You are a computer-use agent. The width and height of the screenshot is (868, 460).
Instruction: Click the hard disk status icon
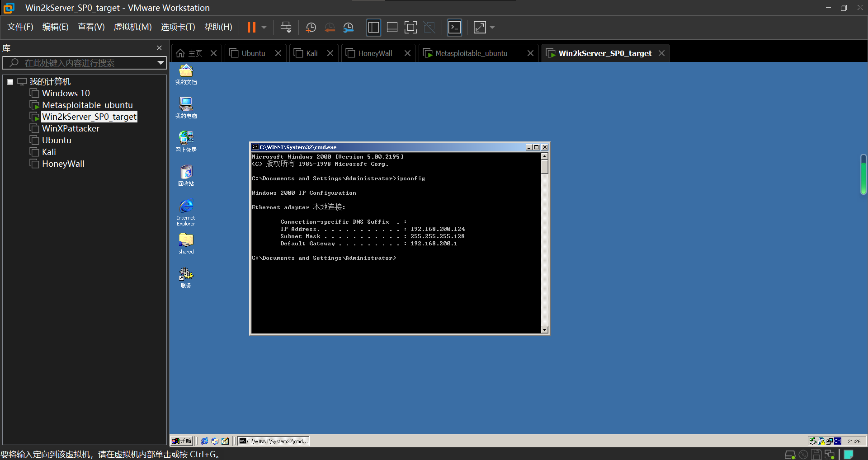790,455
